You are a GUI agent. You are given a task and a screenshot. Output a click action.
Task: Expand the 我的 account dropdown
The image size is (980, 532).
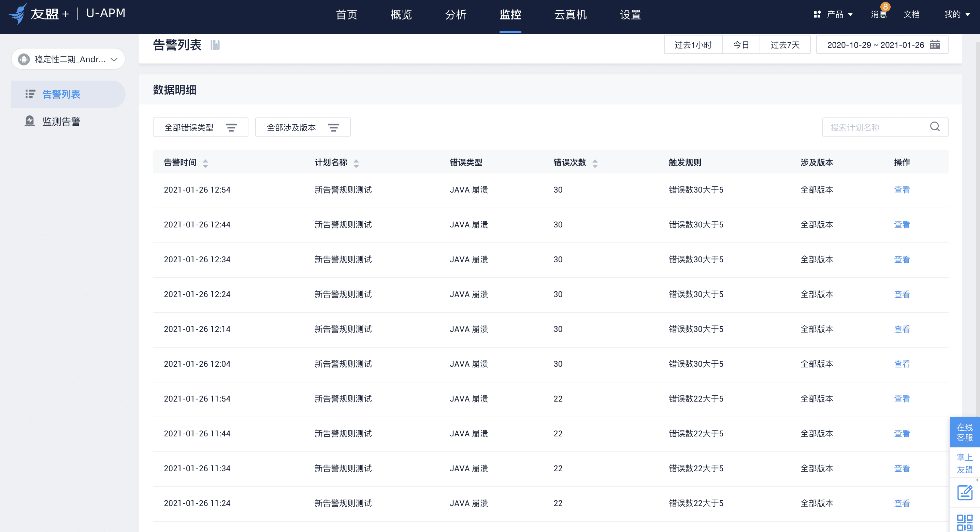(x=957, y=14)
